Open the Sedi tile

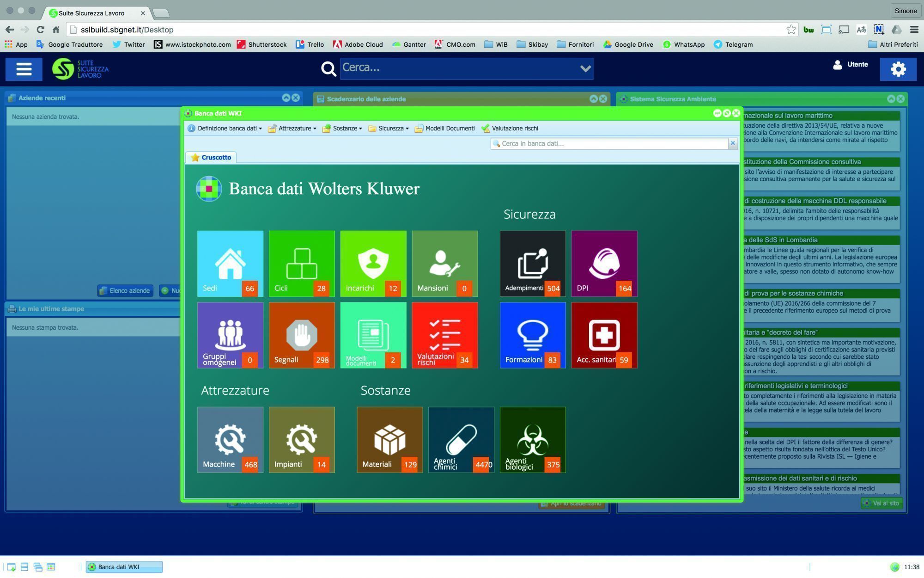coord(230,264)
